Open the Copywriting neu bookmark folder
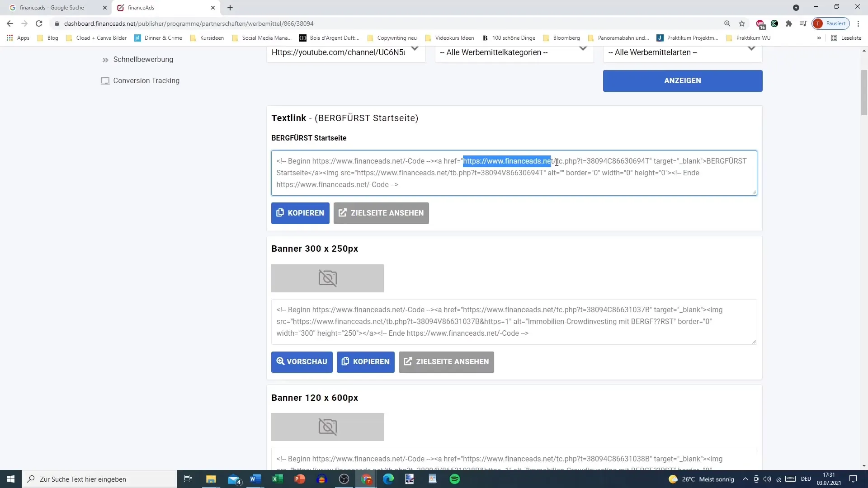868x488 pixels. tap(392, 38)
